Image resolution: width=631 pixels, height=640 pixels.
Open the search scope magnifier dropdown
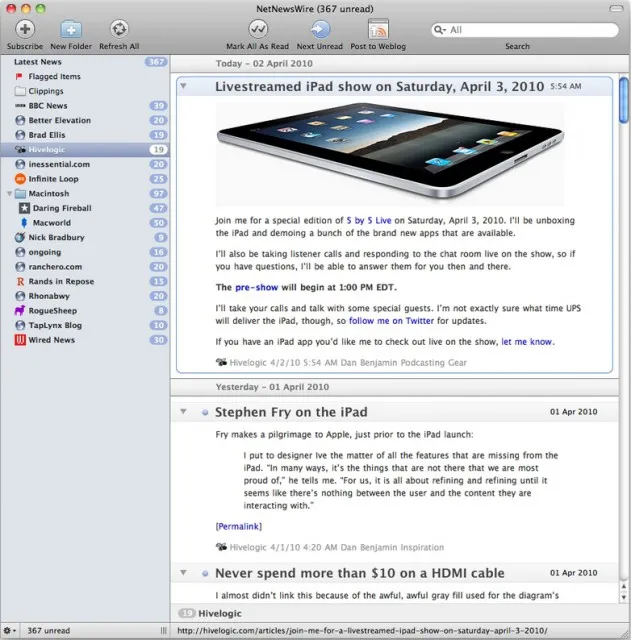click(440, 30)
